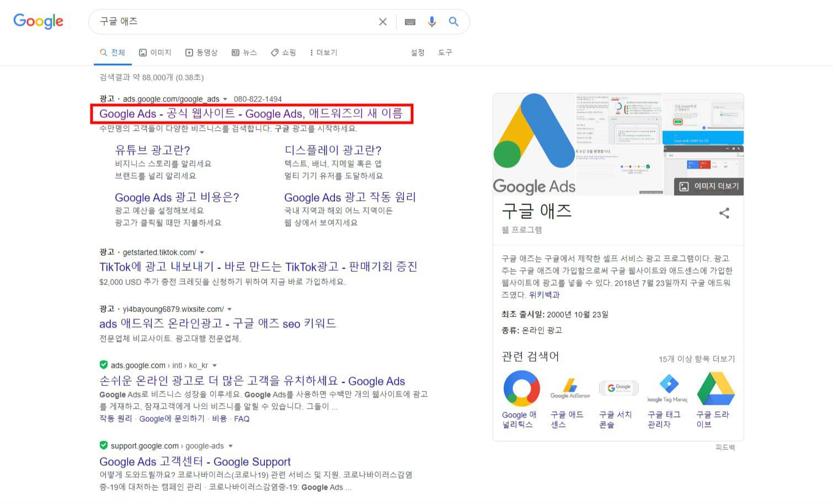Viewport: 833px width, 504px height.
Task: Expand ad options for yi4bayoung6879.wixsite.com
Action: pos(229,309)
